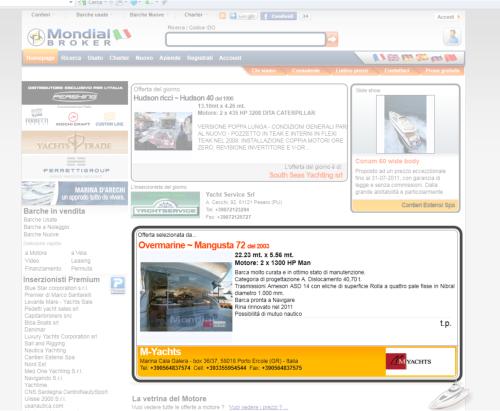Click the orange search arrow button
The height and width of the screenshot is (411, 500).
coord(332,39)
